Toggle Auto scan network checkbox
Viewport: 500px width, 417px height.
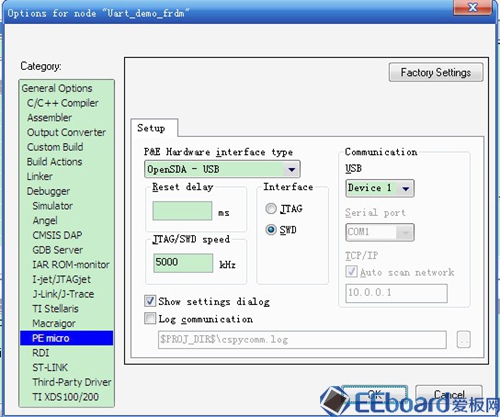[351, 272]
